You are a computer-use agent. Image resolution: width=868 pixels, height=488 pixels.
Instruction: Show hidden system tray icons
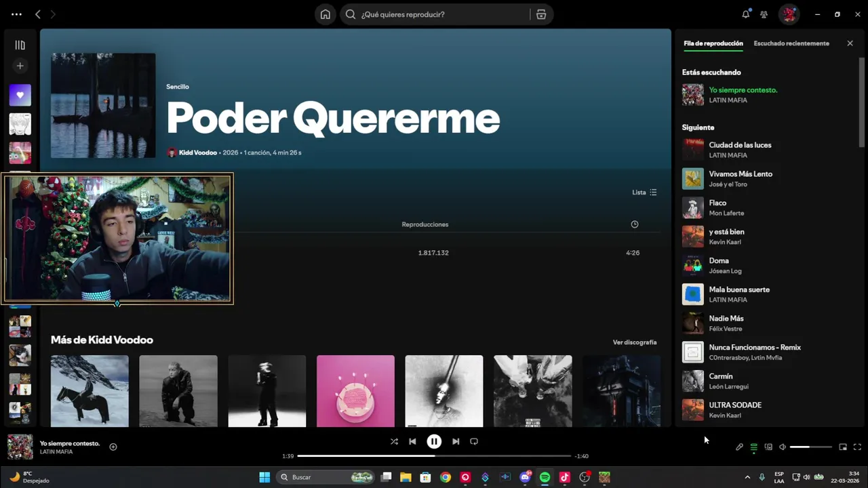(x=747, y=477)
